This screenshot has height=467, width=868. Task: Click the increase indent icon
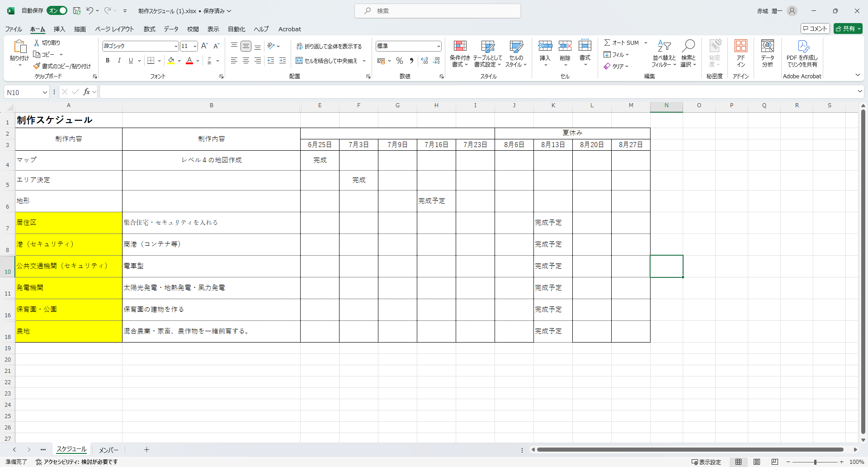coord(283,60)
